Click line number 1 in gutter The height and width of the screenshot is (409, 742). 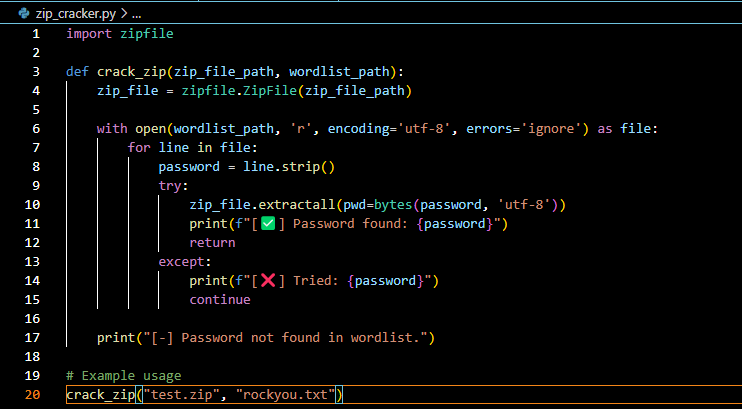pyautogui.click(x=36, y=34)
